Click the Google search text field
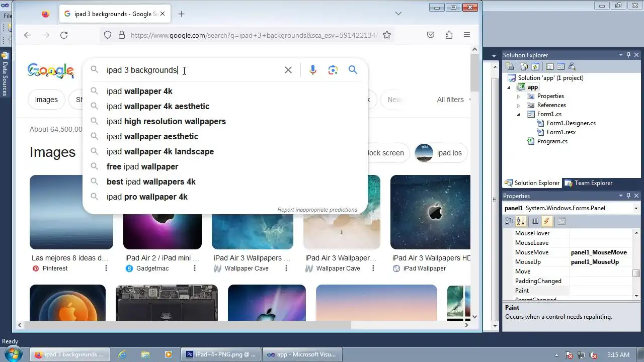The width and height of the screenshot is (644, 362). point(191,70)
